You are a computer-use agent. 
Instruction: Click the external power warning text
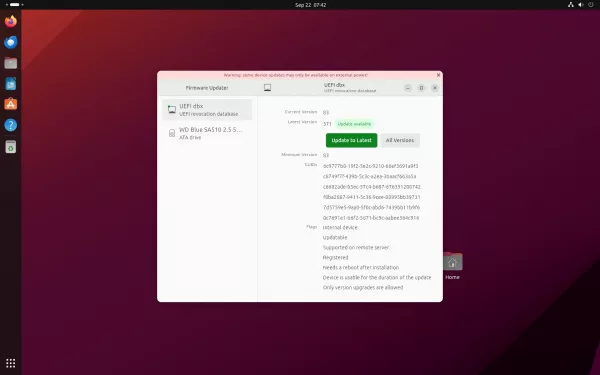click(x=295, y=75)
